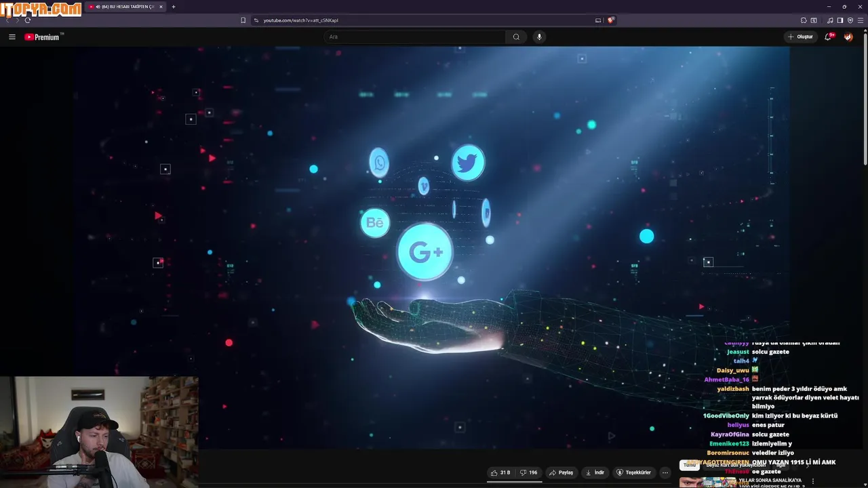The image size is (868, 488).
Task: Close the YouTube browser tab
Action: (161, 7)
